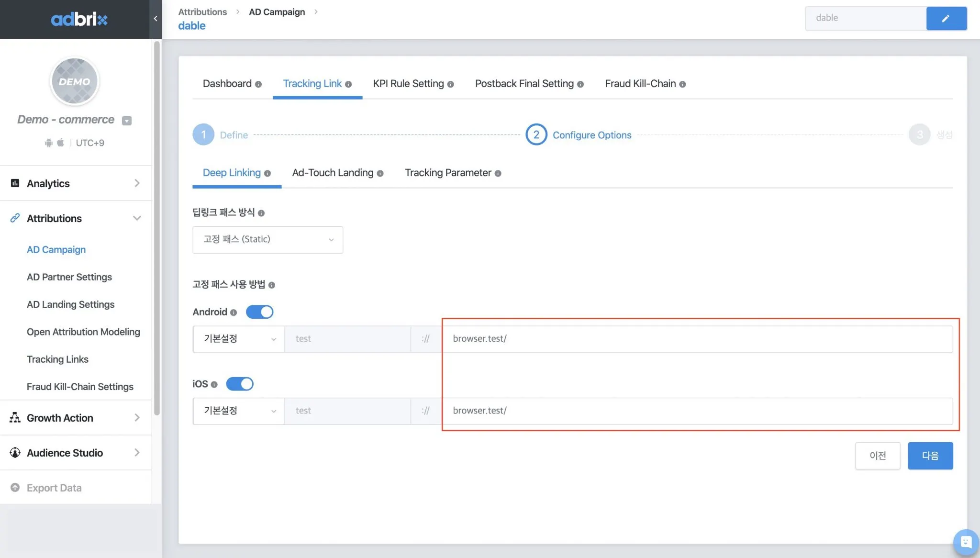Click the iOS browser.test/ path field
This screenshot has height=558, width=980.
697,411
